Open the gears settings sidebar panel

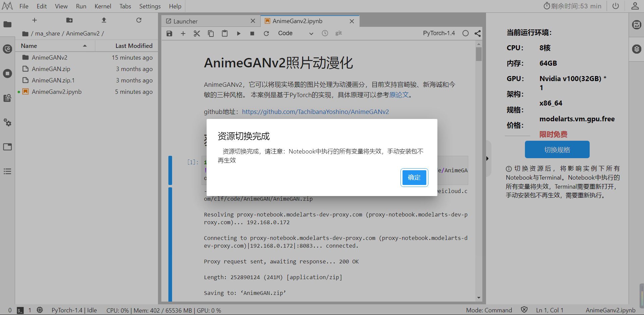(x=7, y=122)
